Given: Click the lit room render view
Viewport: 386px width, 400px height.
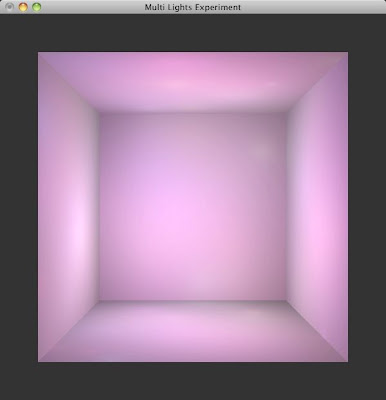Looking at the screenshot, I should point(193,207).
